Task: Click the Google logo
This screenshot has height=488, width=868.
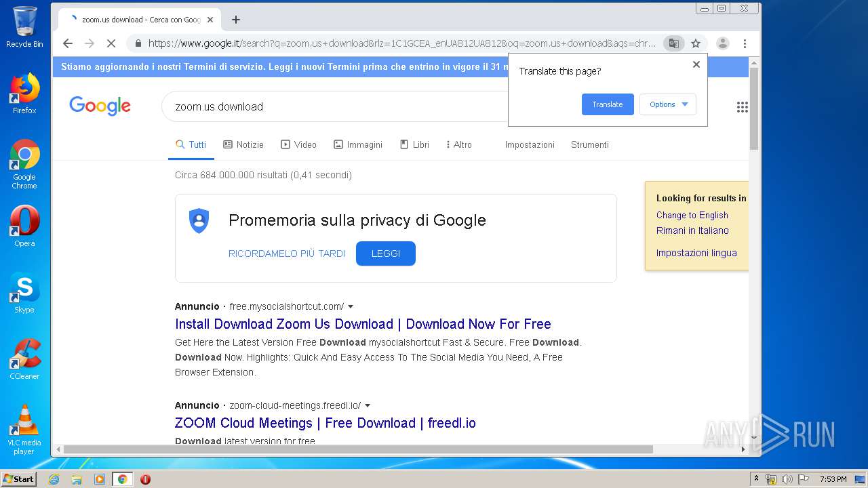Action: click(x=100, y=106)
